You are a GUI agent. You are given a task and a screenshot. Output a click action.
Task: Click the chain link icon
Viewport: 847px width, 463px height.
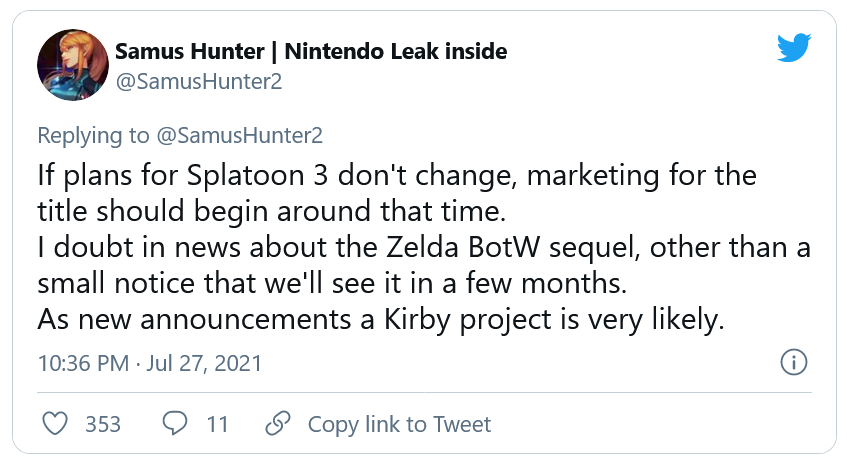tap(279, 424)
